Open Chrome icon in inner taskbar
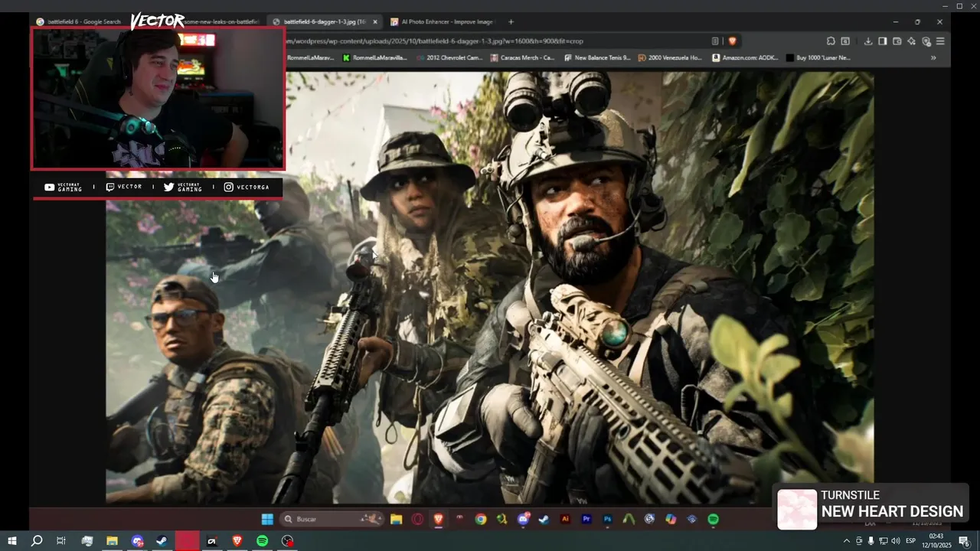This screenshot has height=551, width=980. (x=480, y=519)
